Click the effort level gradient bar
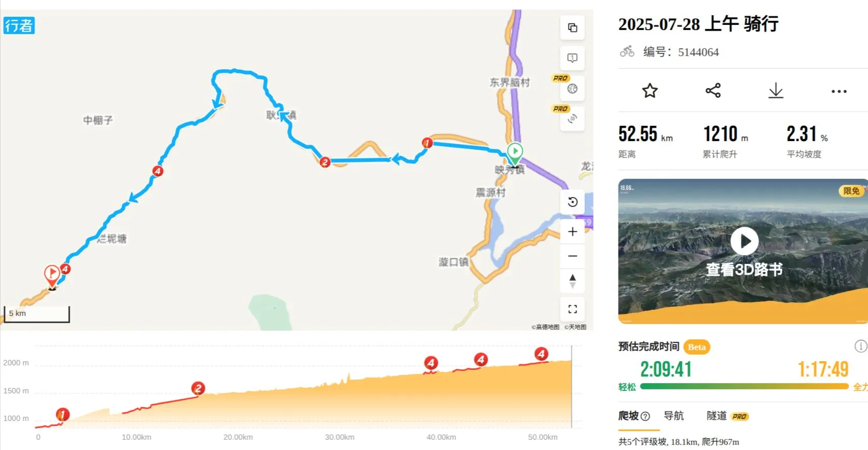The height and width of the screenshot is (450, 868). [x=744, y=386]
